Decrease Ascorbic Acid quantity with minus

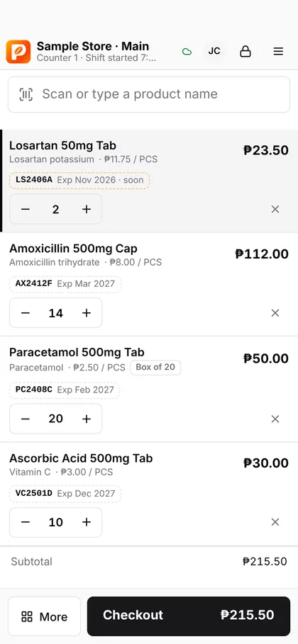click(x=26, y=522)
